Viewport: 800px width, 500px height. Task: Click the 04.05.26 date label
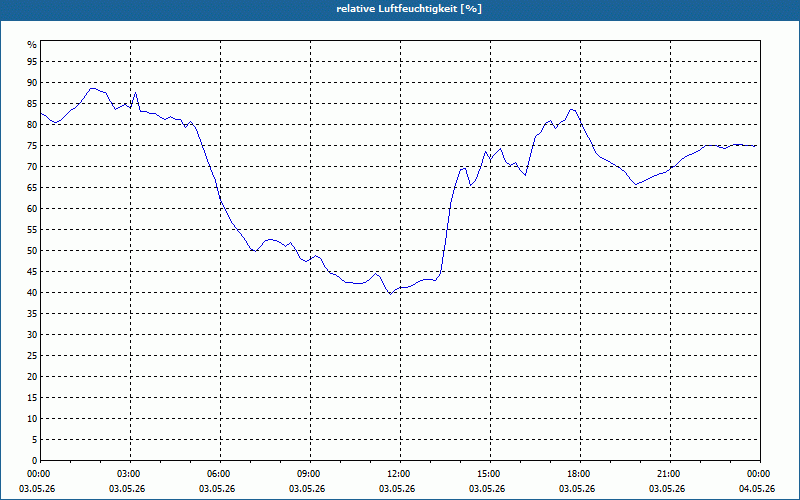click(757, 489)
